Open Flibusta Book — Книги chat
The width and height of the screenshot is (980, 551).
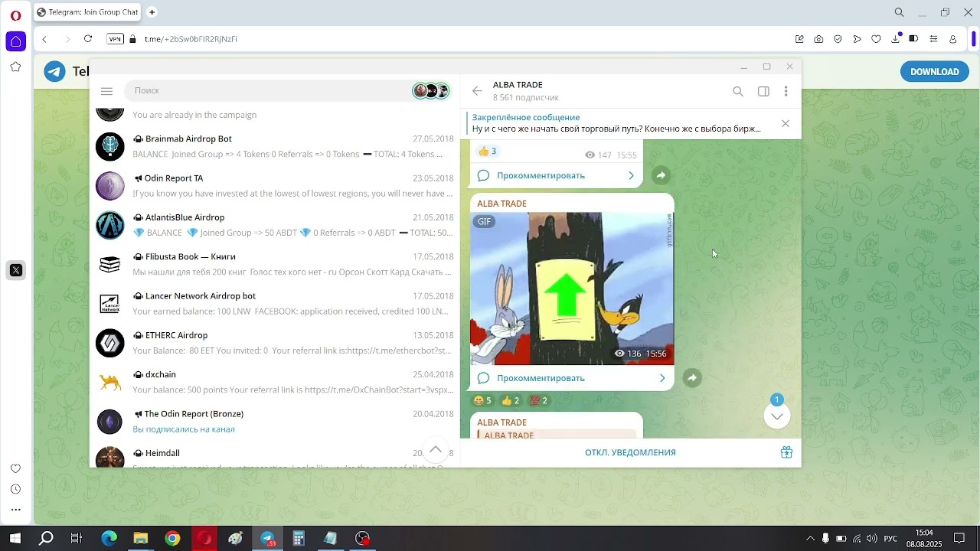(274, 265)
